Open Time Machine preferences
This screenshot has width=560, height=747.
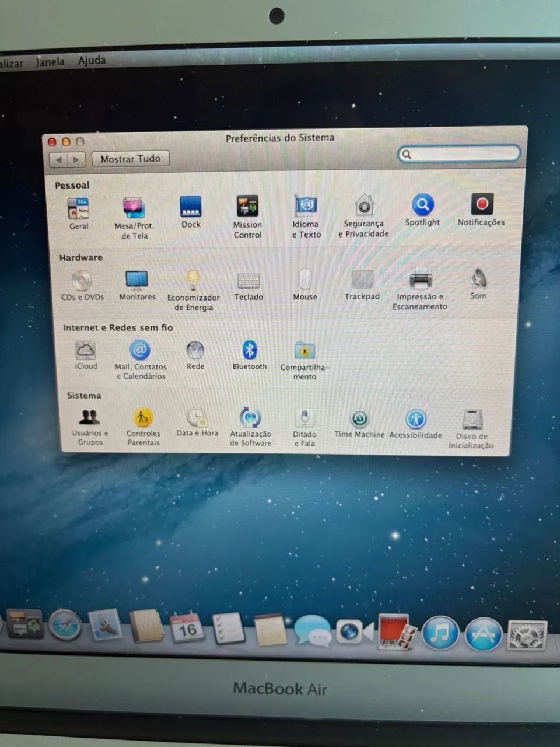click(x=358, y=418)
